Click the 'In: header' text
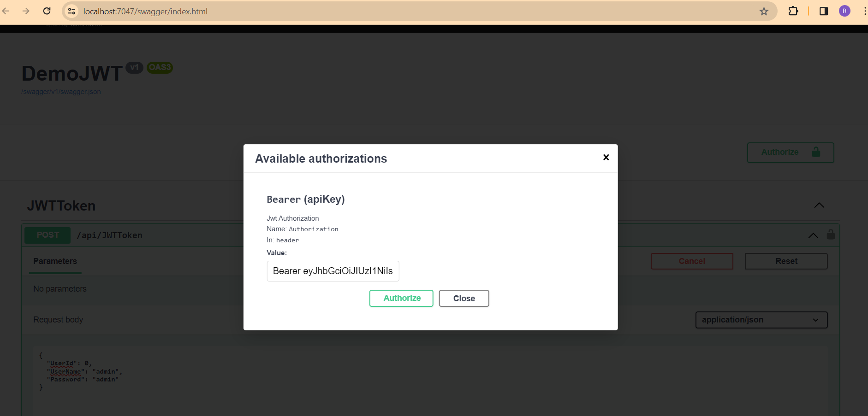The width and height of the screenshot is (868, 416). pos(283,240)
